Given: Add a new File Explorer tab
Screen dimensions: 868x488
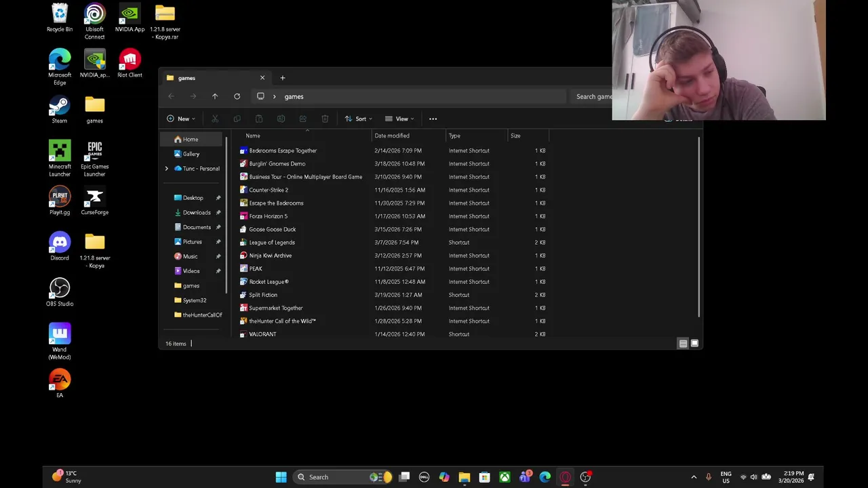Looking at the screenshot, I should click(283, 78).
